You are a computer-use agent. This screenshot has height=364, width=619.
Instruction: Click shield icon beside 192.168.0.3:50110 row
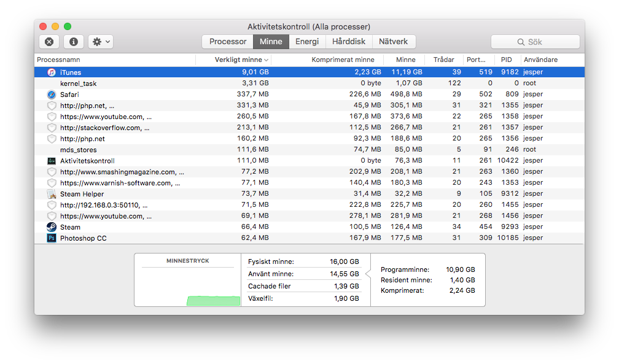click(x=52, y=205)
